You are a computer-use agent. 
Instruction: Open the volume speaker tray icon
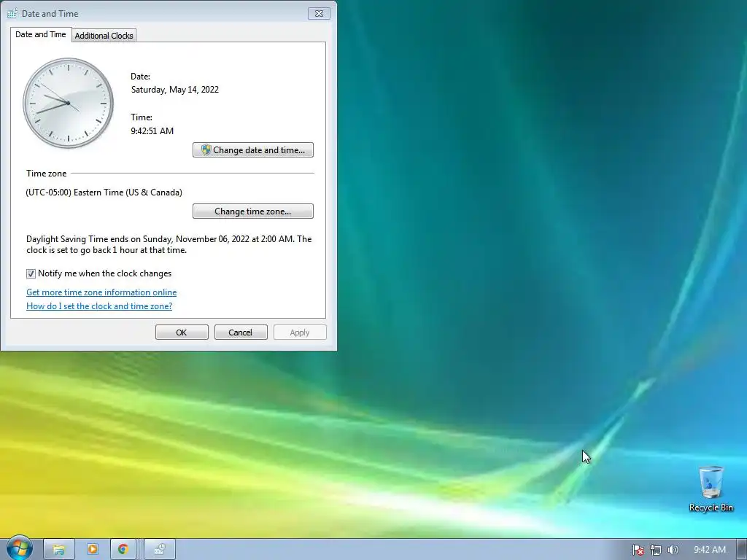(673, 550)
